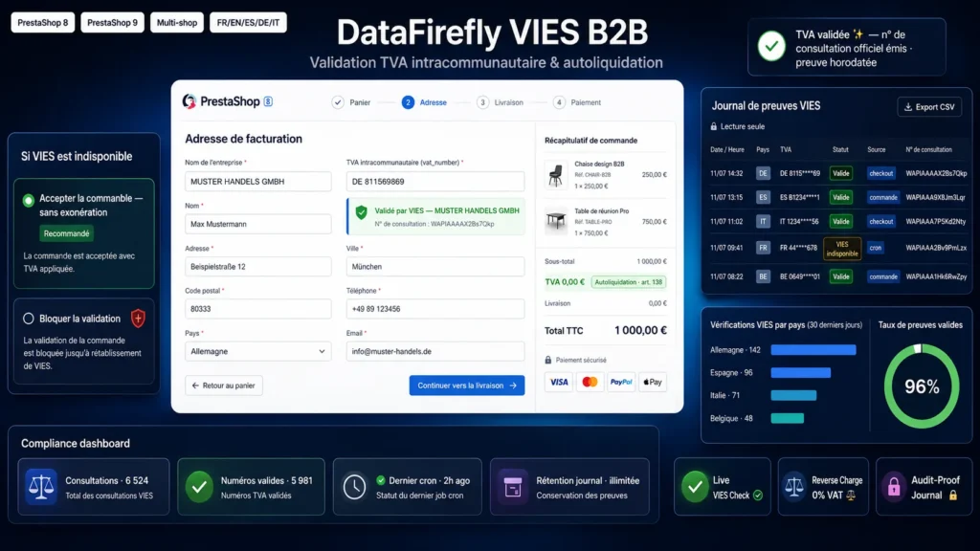Click the ES country badge in journal row 11/07 13:15
The height and width of the screenshot is (551, 980).
point(763,197)
